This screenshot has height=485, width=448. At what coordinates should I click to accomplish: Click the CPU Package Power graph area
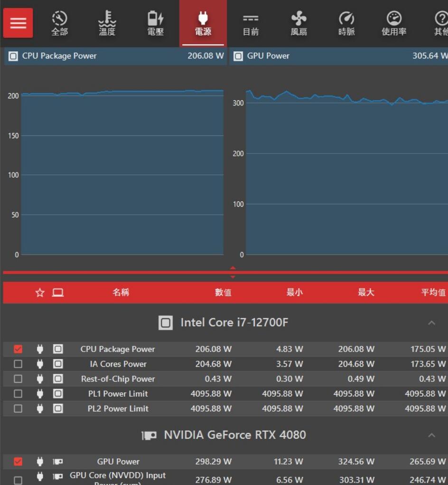tap(122, 172)
